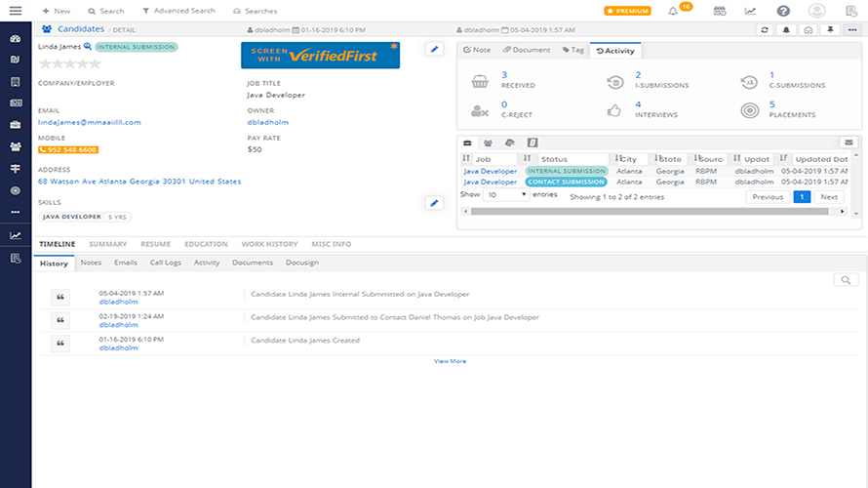Edit skills with the lower pencil icon
The width and height of the screenshot is (868, 488).
tap(435, 203)
